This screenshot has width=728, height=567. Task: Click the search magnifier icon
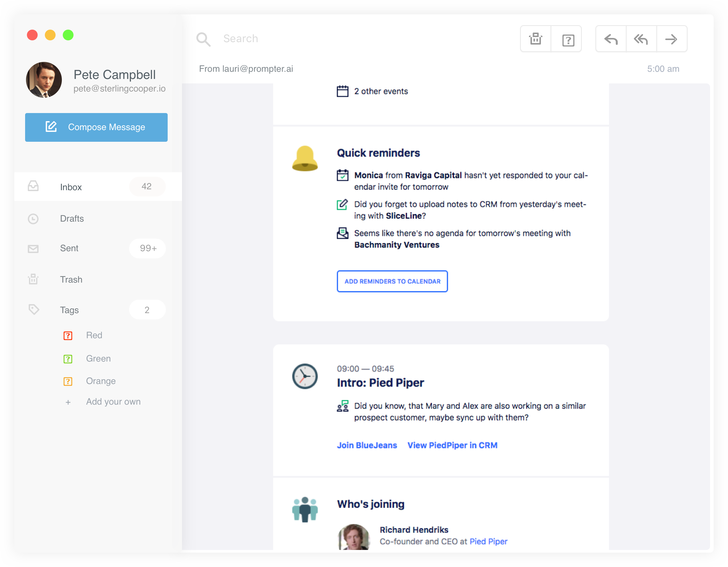(x=203, y=39)
